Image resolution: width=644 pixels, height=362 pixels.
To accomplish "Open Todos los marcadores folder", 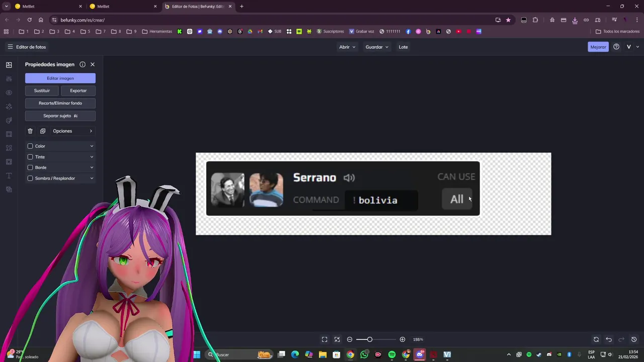I will pos(617,31).
